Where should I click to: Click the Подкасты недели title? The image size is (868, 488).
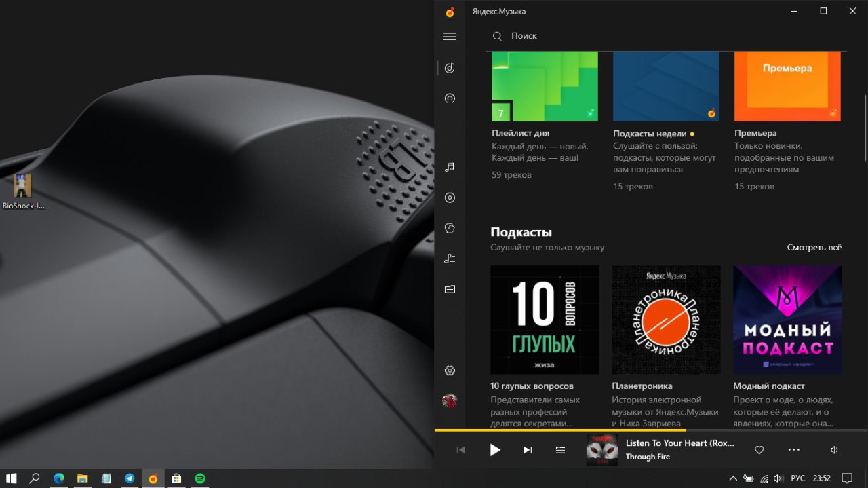(650, 134)
